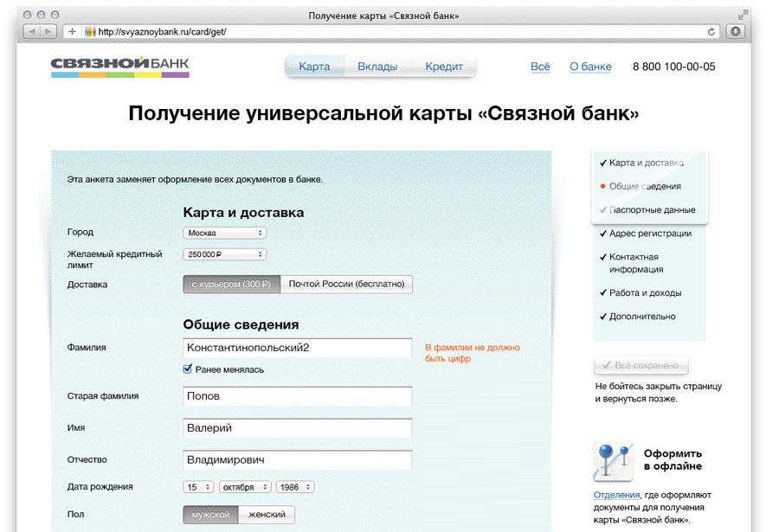
Task: Open the birth month dropdown 'октября'
Action: coord(245,487)
